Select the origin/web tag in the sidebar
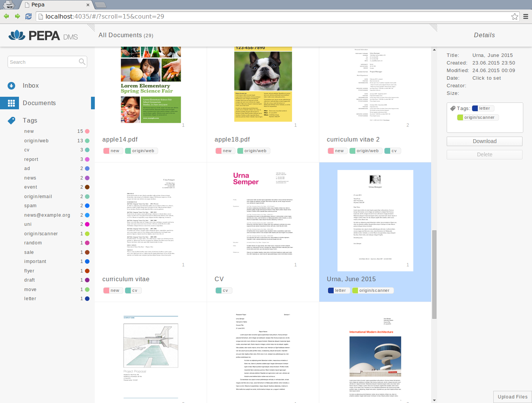532x403 pixels. (36, 140)
